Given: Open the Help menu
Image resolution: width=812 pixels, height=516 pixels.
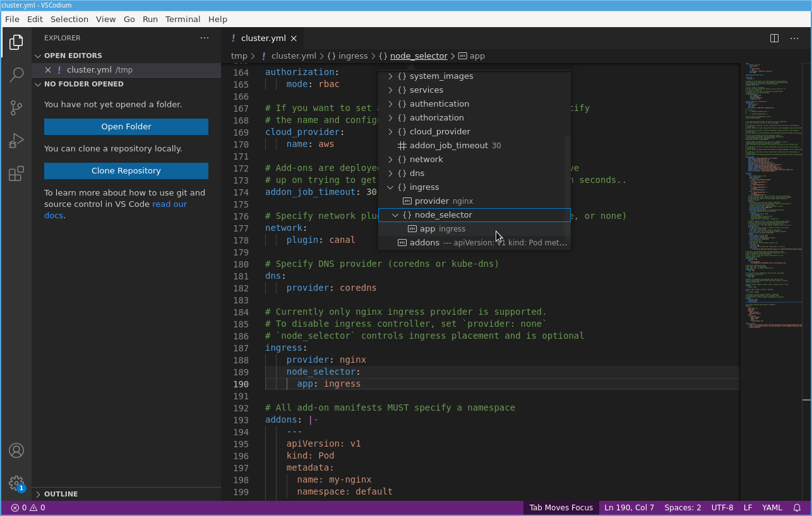Looking at the screenshot, I should 218,19.
